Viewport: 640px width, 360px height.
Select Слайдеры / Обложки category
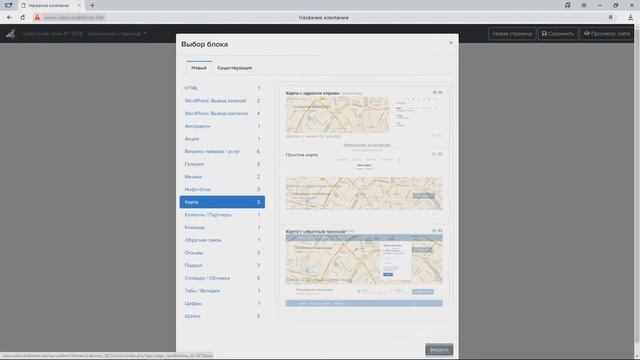(222, 278)
